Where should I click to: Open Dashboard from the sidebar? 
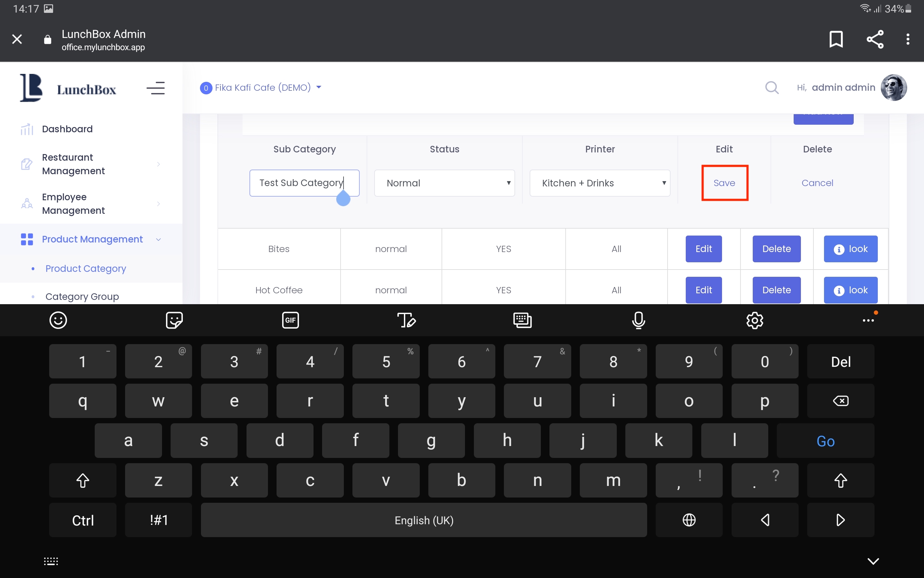(67, 129)
